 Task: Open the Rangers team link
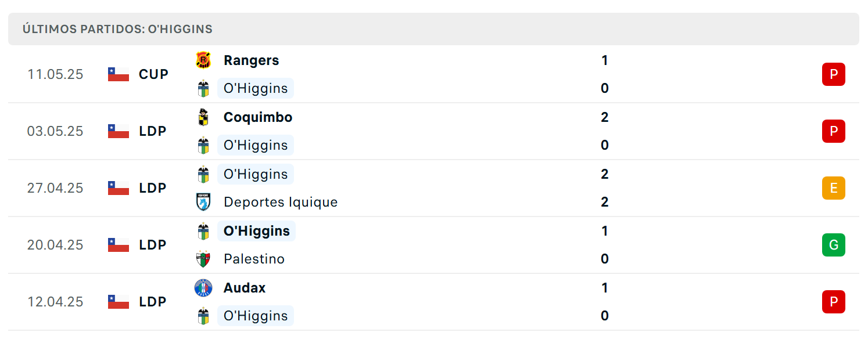tap(251, 60)
